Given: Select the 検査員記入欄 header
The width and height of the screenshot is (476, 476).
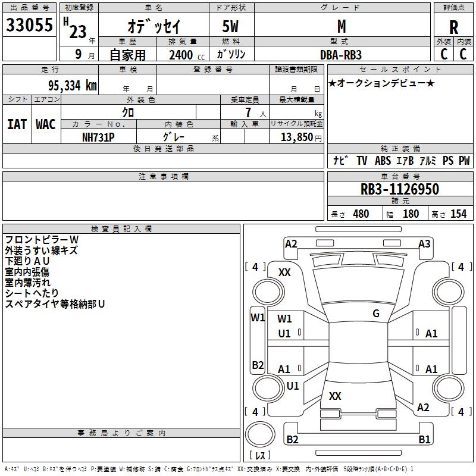Looking at the screenshot, I should [x=121, y=229].
